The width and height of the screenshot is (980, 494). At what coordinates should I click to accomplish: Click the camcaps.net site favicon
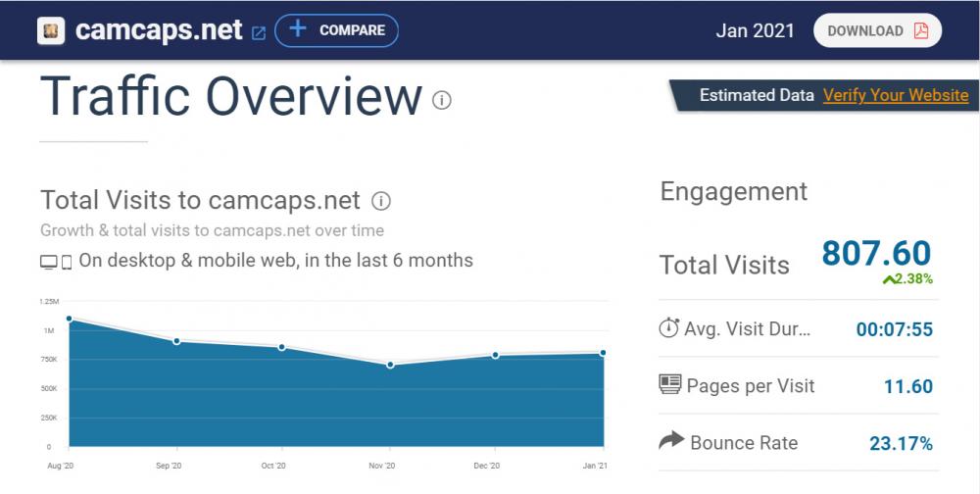(53, 30)
